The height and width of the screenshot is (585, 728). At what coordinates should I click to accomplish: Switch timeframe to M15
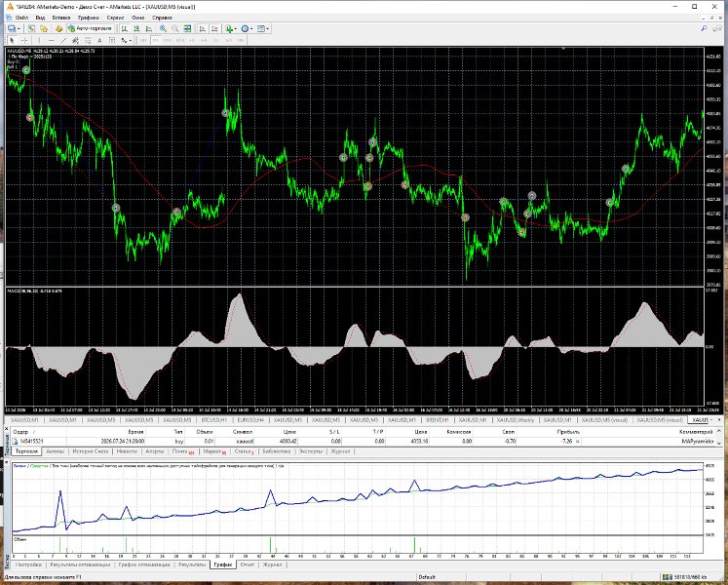pos(168,40)
